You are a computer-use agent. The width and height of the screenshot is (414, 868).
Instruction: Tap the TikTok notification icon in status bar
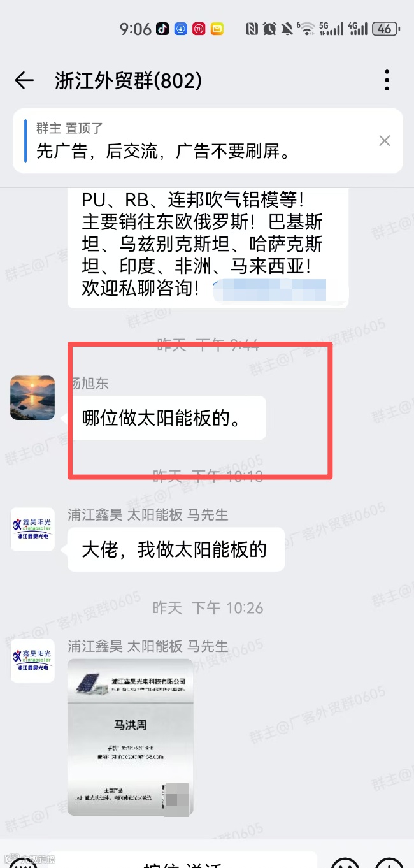click(162, 29)
